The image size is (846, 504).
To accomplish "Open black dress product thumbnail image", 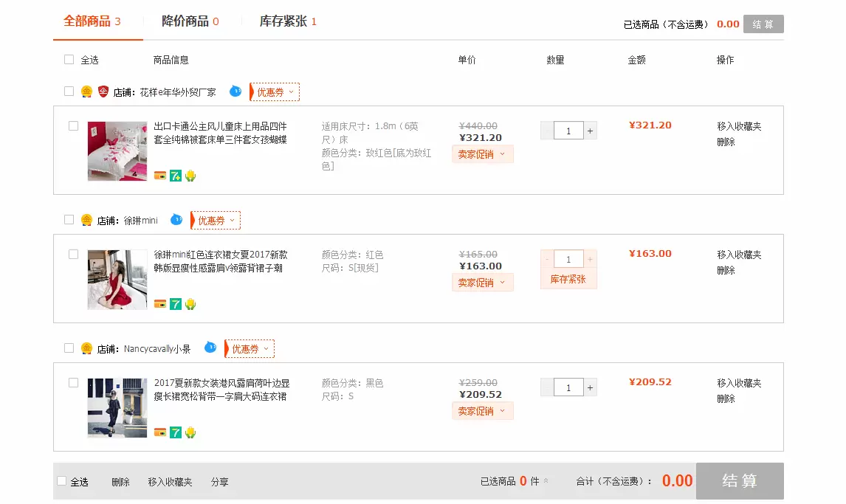I will tap(117, 407).
